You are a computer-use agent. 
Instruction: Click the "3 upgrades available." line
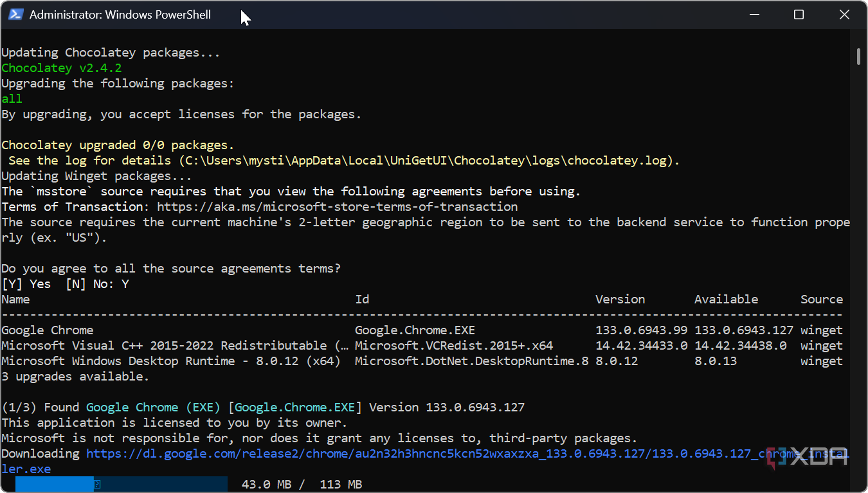click(75, 376)
